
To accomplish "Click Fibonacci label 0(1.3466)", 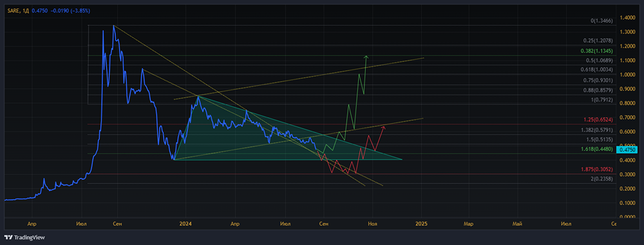I will (x=601, y=21).
